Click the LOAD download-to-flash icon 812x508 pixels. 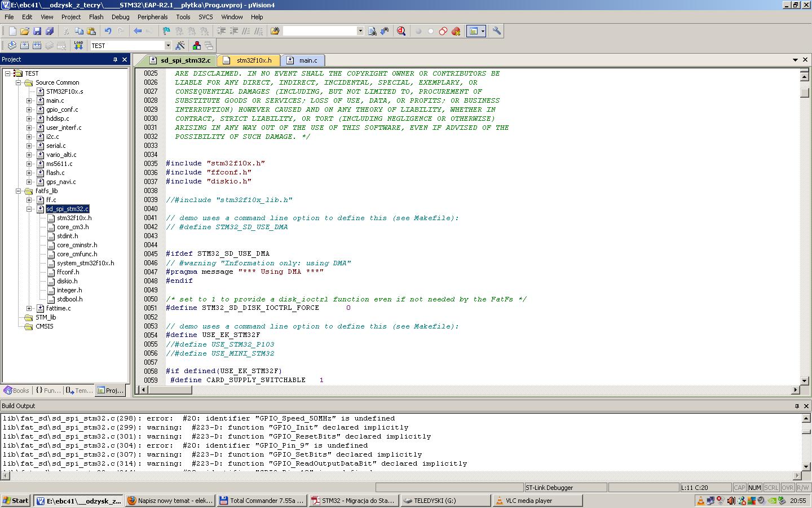click(x=78, y=45)
